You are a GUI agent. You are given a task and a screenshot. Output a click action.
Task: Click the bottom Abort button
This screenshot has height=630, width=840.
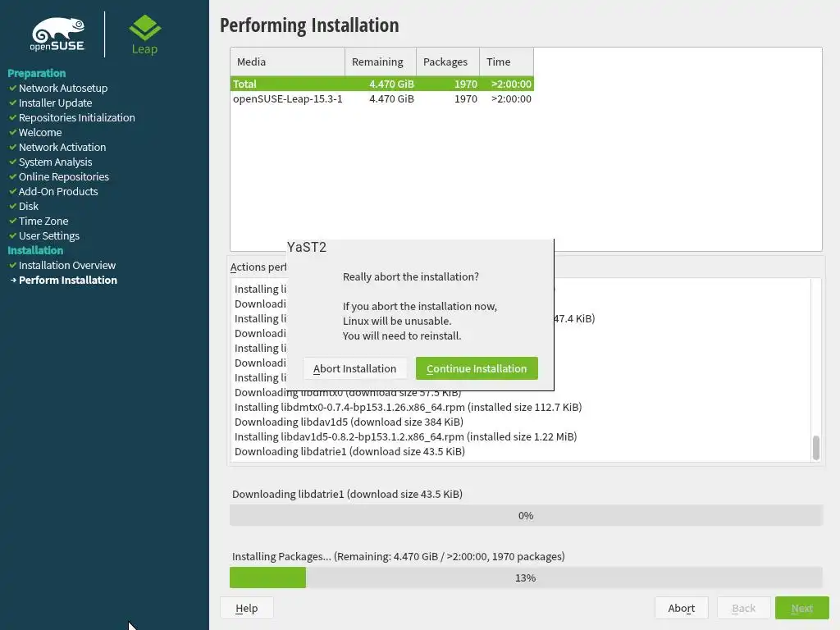tap(682, 608)
